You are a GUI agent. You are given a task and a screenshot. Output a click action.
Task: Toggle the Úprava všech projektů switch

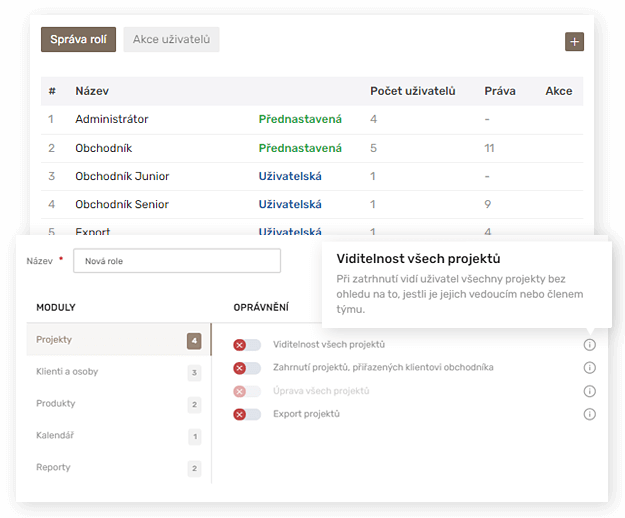point(247,391)
